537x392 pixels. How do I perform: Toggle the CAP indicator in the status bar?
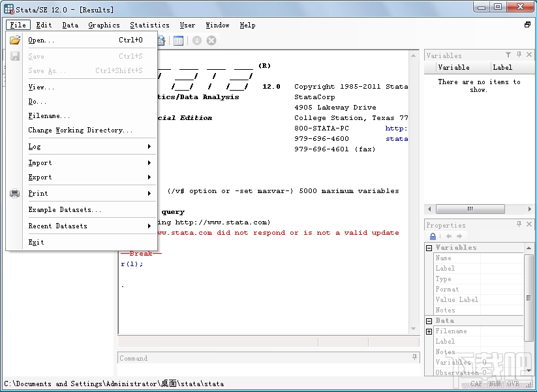pos(476,384)
